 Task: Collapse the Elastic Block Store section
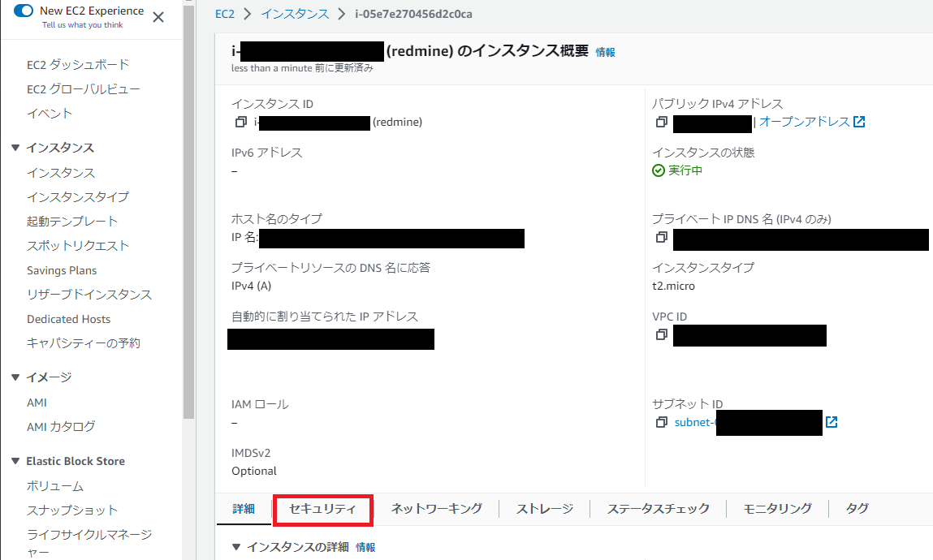(x=15, y=461)
